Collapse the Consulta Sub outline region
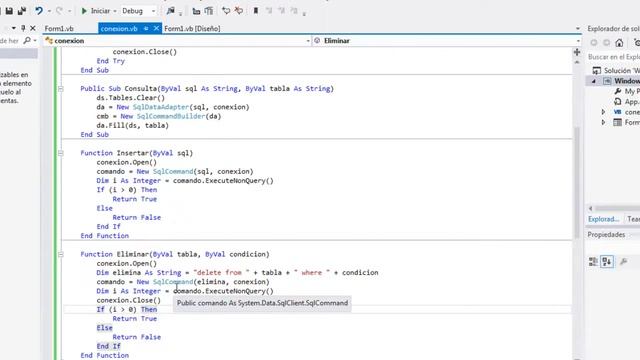The image size is (640, 360). tap(60, 89)
